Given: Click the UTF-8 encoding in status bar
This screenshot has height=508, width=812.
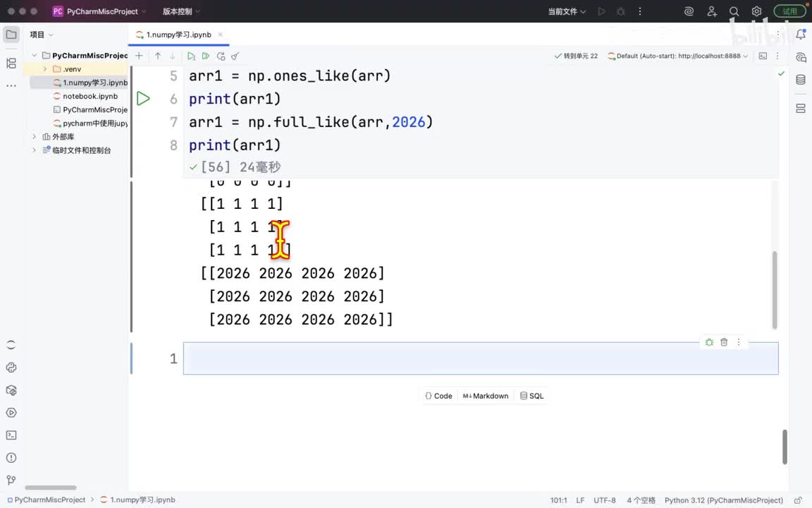Looking at the screenshot, I should click(x=604, y=500).
